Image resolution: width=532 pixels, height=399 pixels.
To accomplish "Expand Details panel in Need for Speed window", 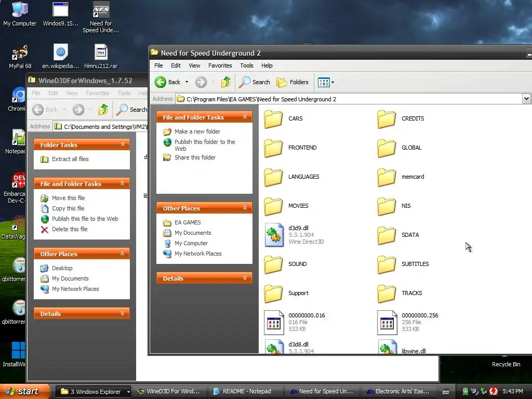I will point(245,278).
